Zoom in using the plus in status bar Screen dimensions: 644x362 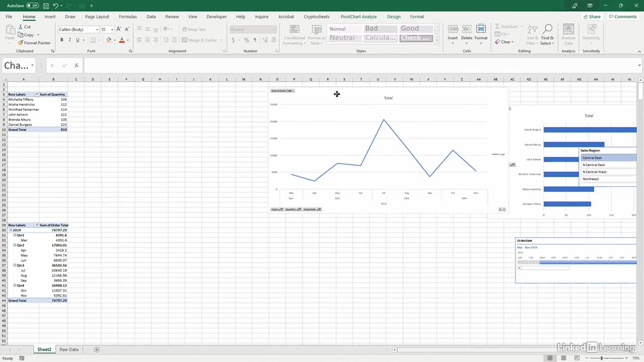coord(627,358)
